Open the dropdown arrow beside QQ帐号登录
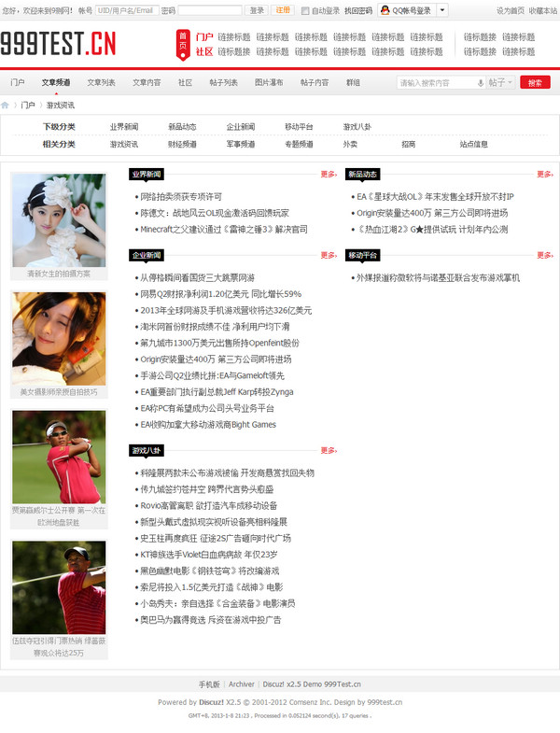Screen dimensions: 560x733 [442, 10]
